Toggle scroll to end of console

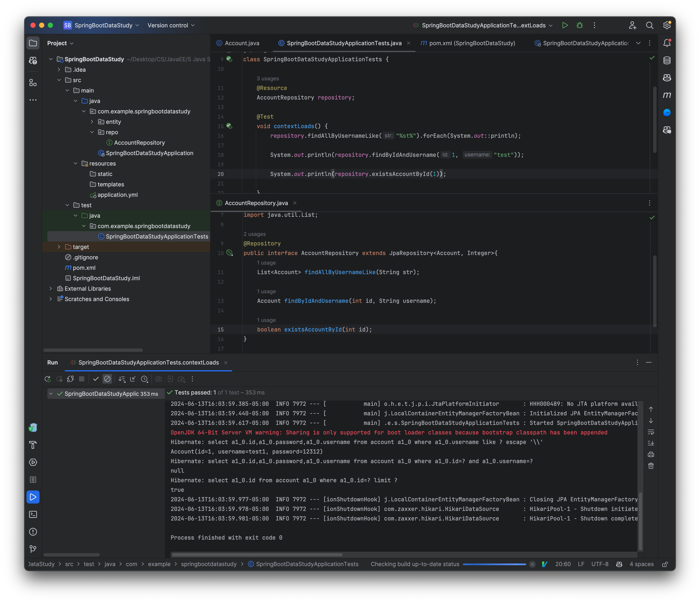coord(651,443)
